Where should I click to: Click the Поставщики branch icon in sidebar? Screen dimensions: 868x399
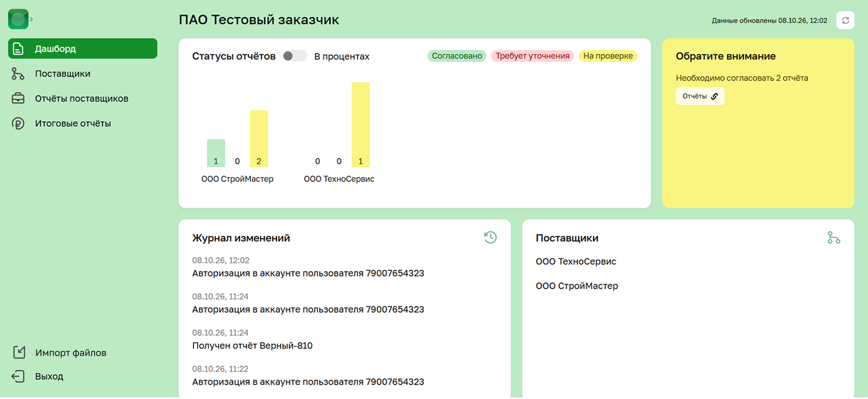pos(18,73)
